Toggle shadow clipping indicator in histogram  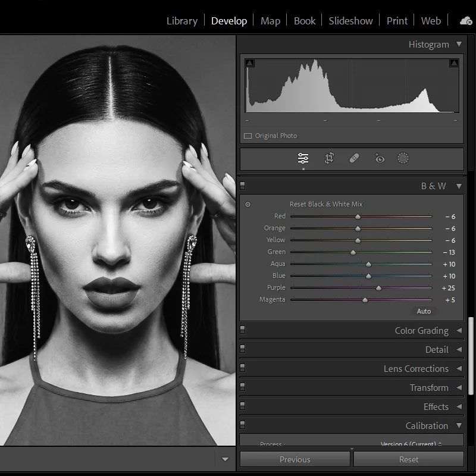[x=249, y=63]
